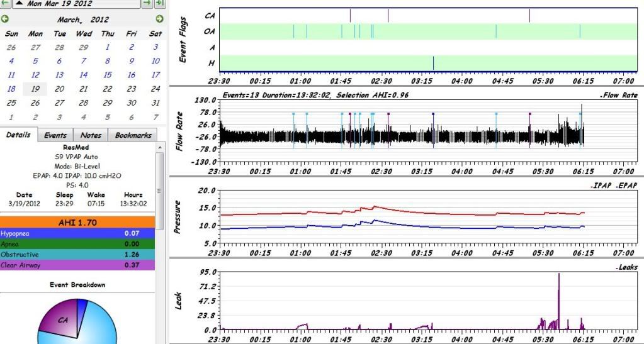Click the Event Breakdown heading

(x=77, y=284)
